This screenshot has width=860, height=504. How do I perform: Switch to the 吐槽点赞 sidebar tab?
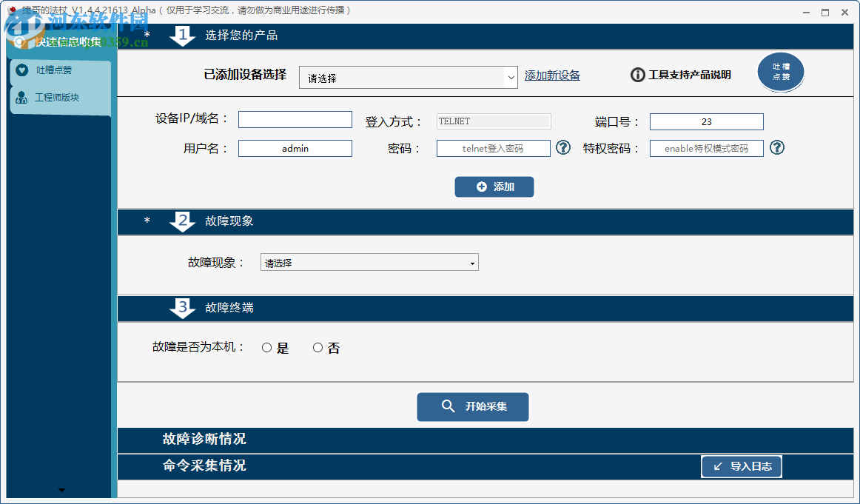point(56,69)
